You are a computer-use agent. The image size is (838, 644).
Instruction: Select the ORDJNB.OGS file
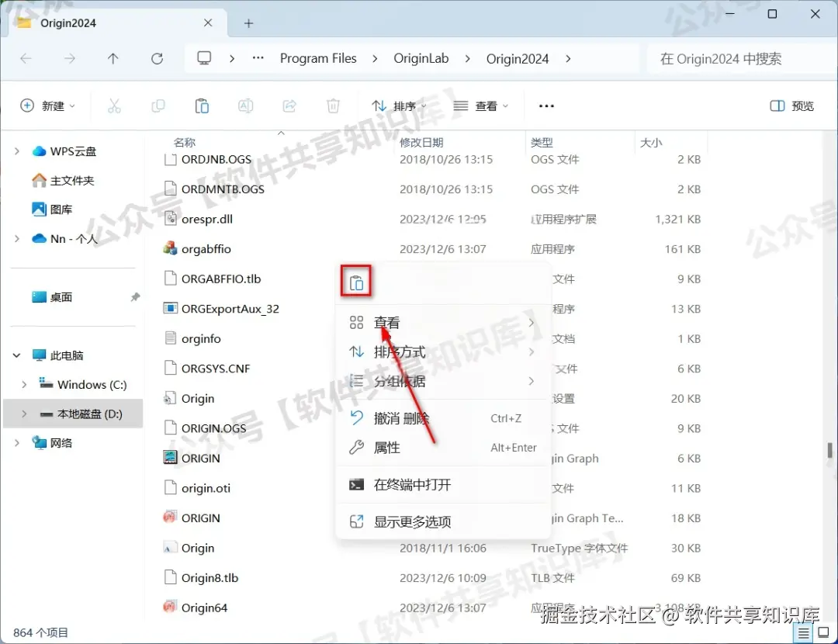coord(216,159)
